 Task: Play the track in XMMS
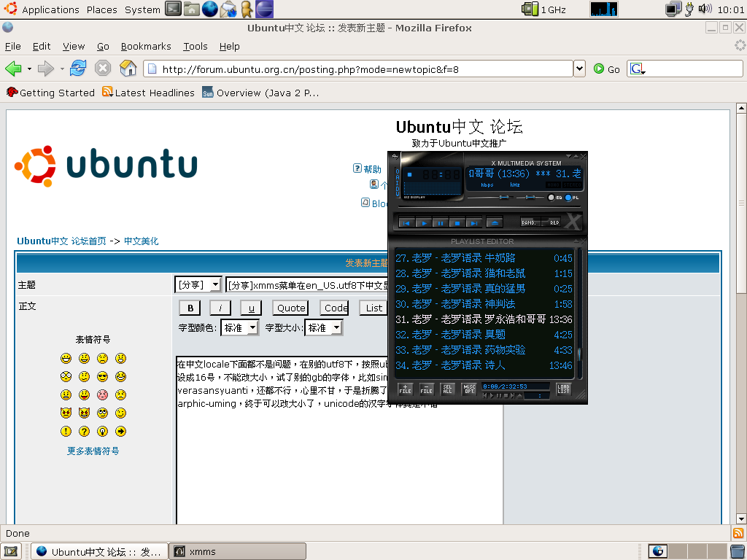pos(424,223)
